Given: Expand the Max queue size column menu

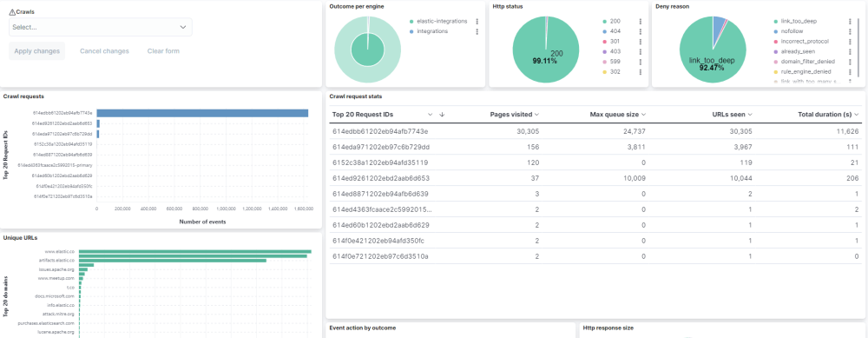Looking at the screenshot, I should (644, 115).
